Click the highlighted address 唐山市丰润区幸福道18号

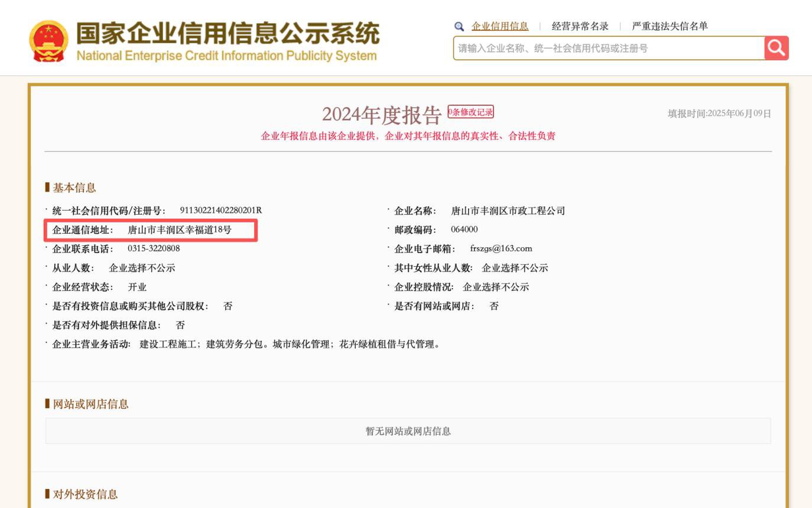(x=180, y=230)
